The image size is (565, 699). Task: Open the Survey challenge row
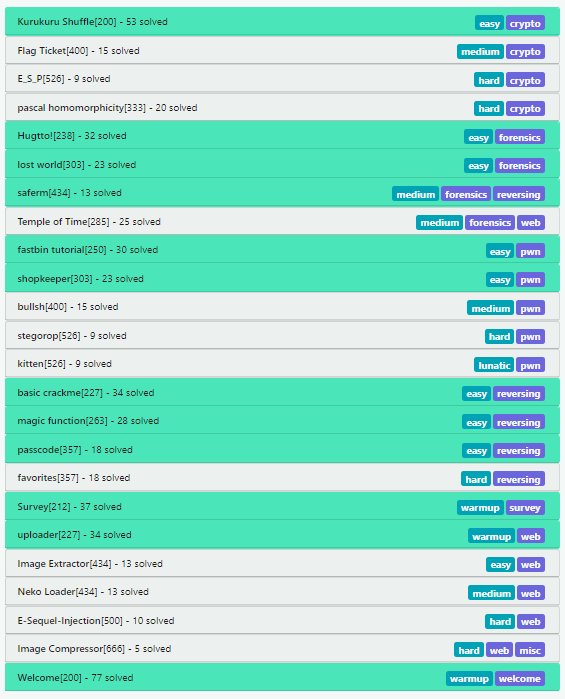(282, 506)
